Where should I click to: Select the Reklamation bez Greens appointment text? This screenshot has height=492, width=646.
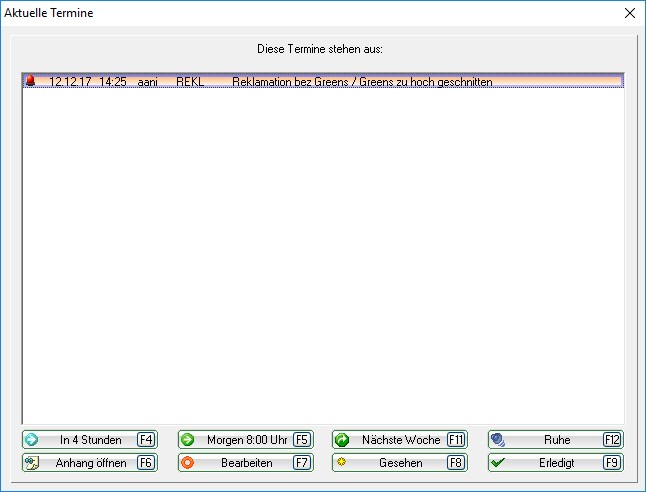point(361,82)
